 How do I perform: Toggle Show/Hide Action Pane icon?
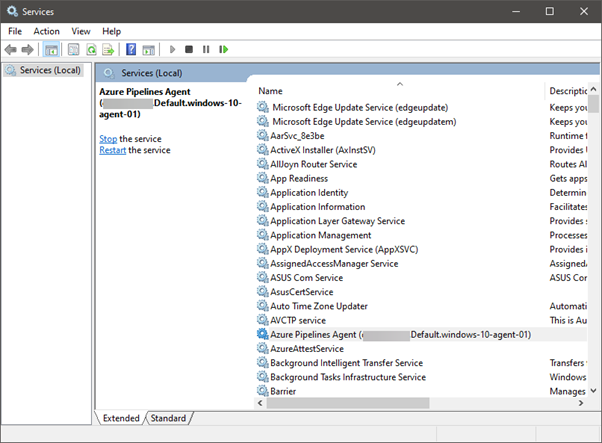(x=148, y=50)
